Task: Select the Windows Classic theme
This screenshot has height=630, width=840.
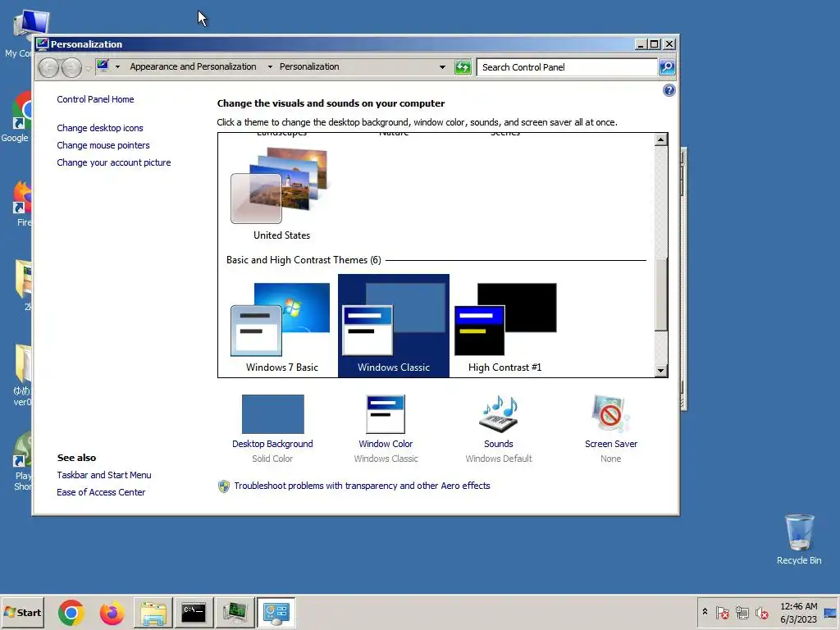Action: coord(394,326)
